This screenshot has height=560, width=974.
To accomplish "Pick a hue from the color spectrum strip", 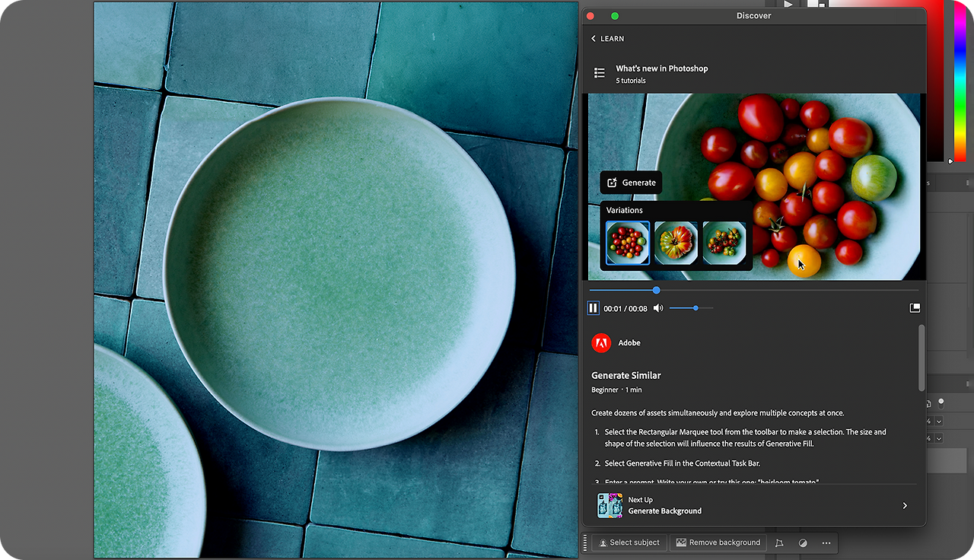I will (960, 80).
